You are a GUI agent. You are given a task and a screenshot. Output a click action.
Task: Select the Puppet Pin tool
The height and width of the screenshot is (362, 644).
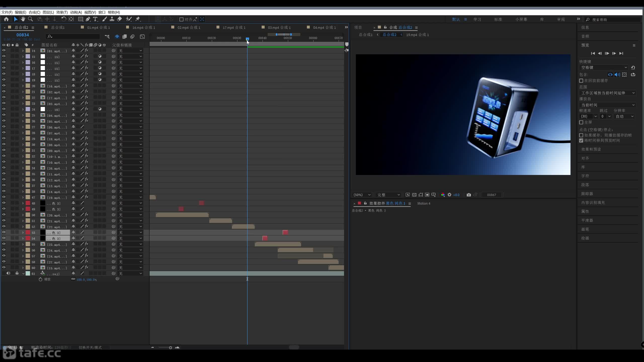[x=138, y=19]
